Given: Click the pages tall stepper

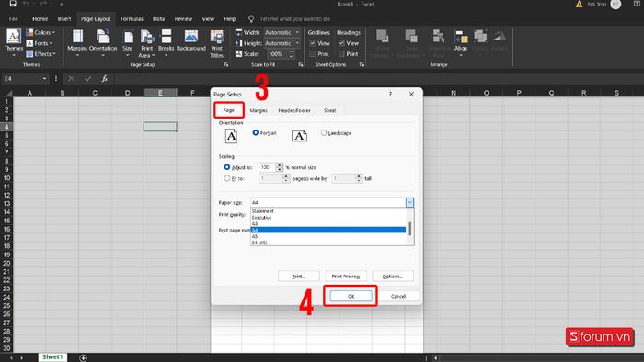Looking at the screenshot, I should tap(359, 178).
